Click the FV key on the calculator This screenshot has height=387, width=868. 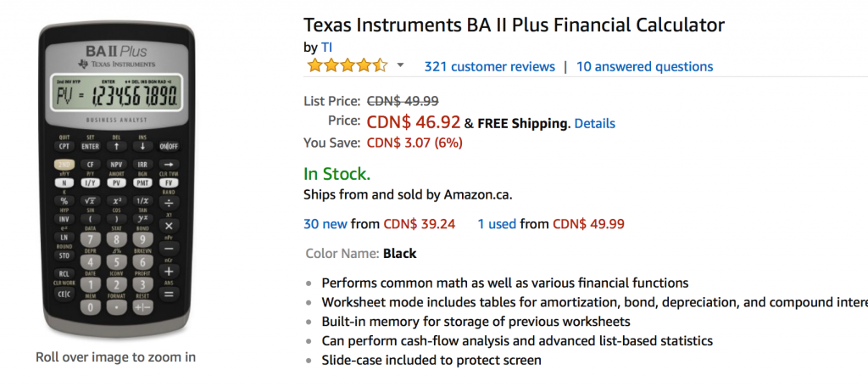169,182
